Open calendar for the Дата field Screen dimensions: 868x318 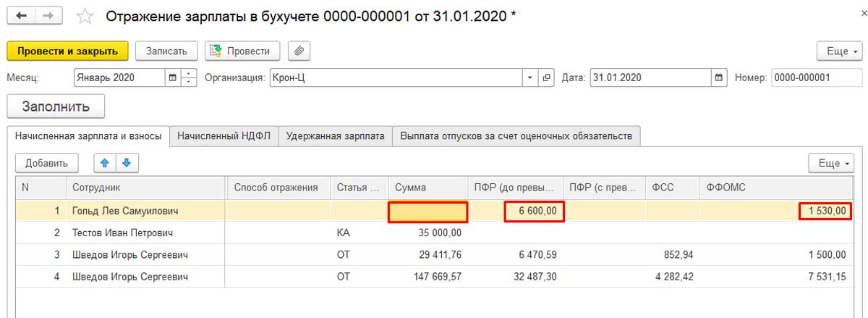(x=719, y=78)
